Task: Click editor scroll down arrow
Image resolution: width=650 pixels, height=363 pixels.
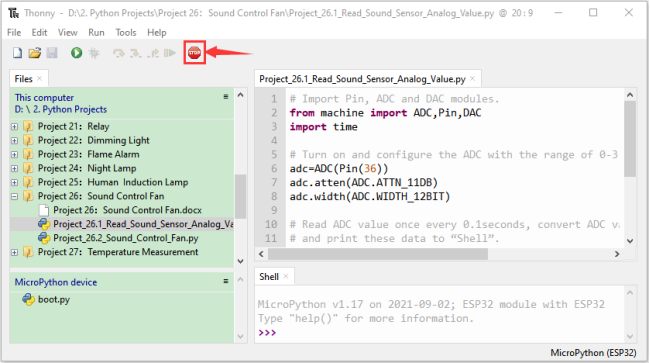Action: (x=630, y=241)
